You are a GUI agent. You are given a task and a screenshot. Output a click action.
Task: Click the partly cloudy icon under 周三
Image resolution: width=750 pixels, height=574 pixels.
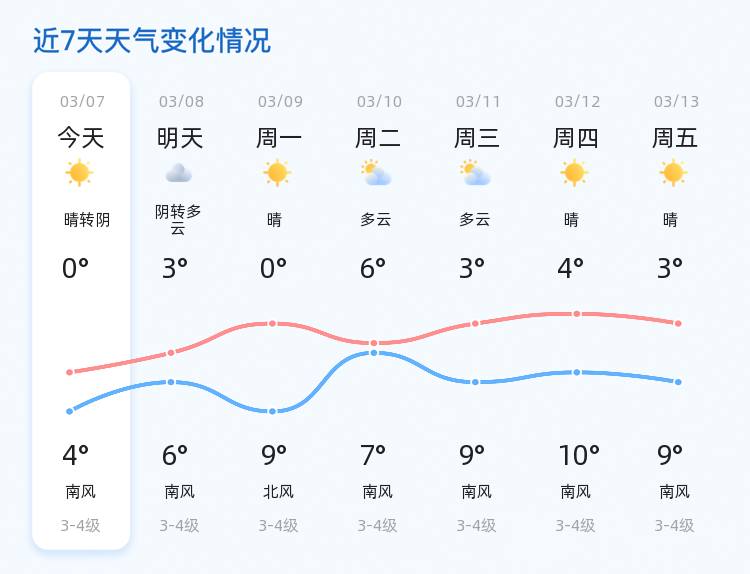click(475, 174)
